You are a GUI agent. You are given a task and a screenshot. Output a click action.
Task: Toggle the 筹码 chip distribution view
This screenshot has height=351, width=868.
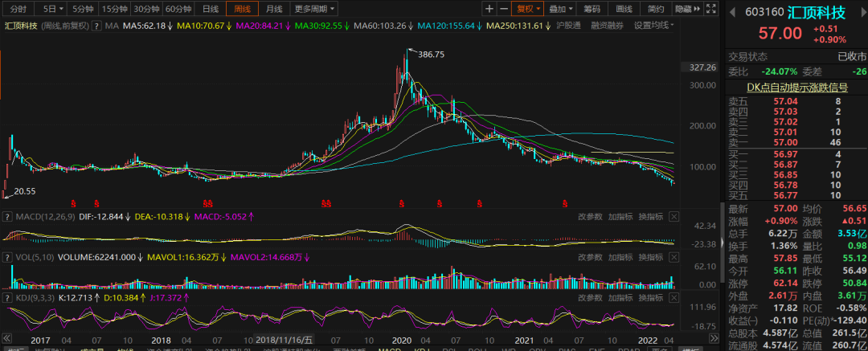(592, 9)
